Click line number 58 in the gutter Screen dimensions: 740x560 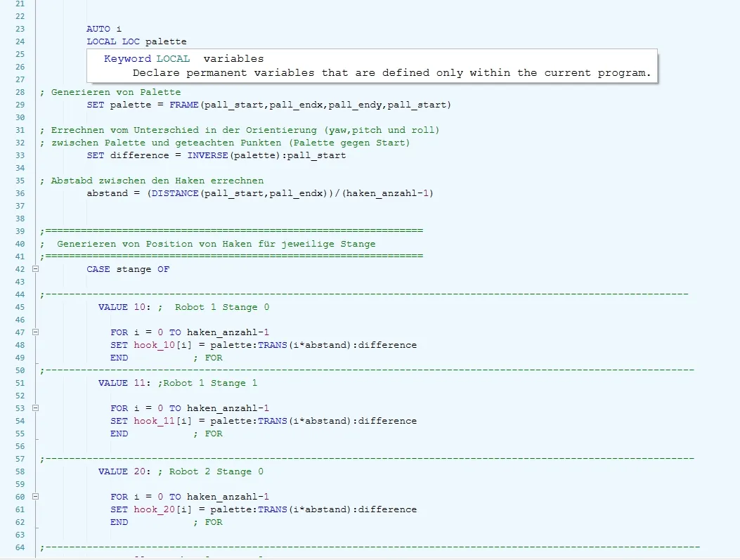click(x=20, y=471)
